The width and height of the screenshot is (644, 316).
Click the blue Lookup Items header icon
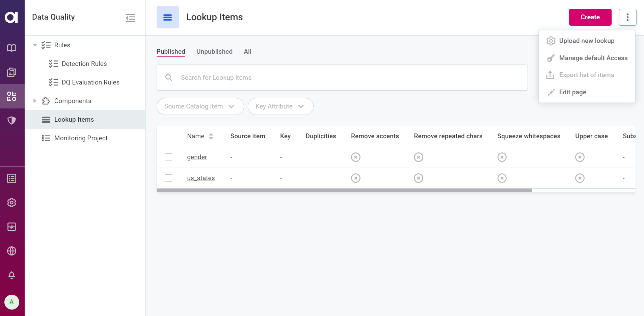tap(168, 17)
